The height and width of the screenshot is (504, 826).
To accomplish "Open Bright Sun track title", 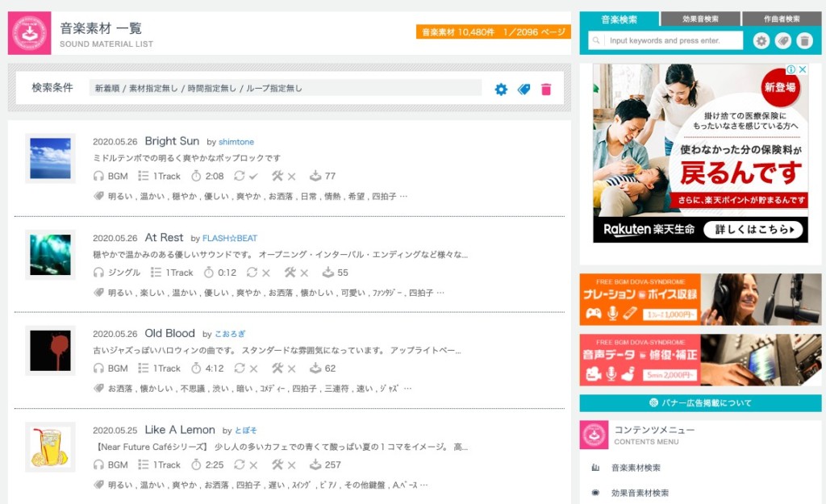I will tap(172, 141).
